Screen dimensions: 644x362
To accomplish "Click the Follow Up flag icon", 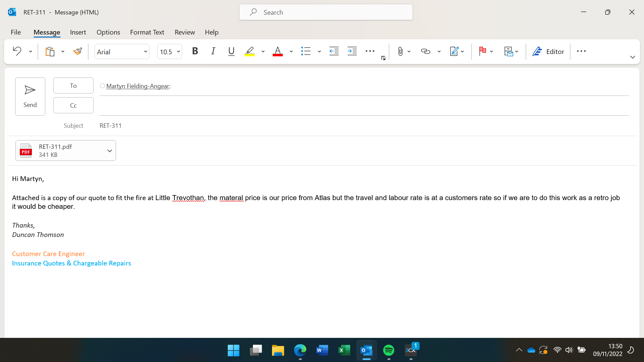I will tap(482, 51).
